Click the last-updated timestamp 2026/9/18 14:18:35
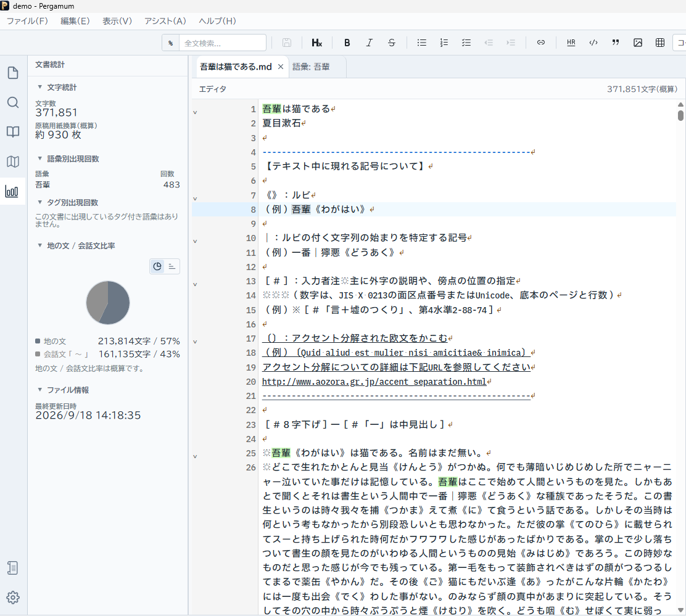 click(x=88, y=415)
